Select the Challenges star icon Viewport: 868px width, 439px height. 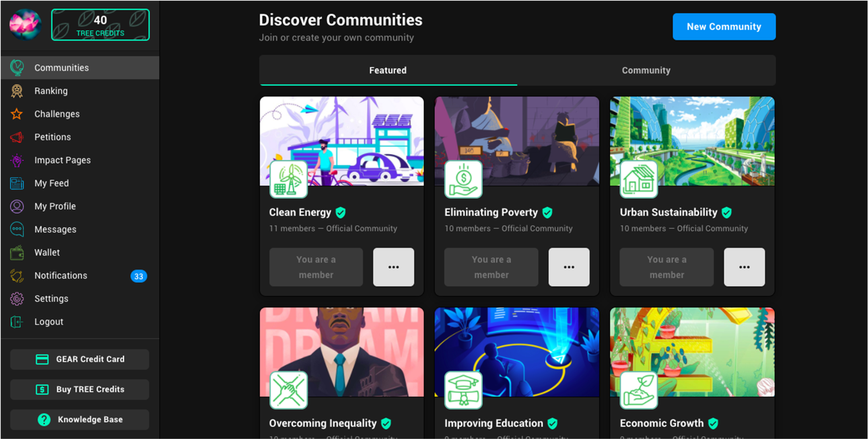click(17, 114)
